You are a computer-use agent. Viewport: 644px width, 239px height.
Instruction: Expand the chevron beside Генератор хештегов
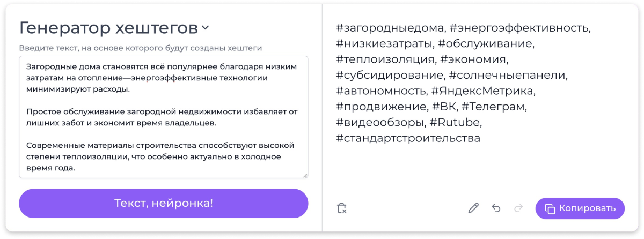tap(205, 28)
